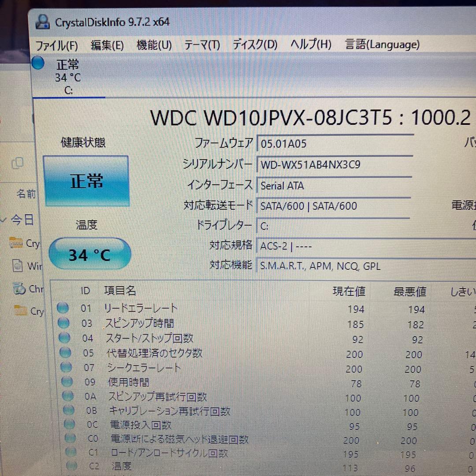
Task: Click the status dot for 04 スタート/ストップ回数
Action: [x=64, y=338]
